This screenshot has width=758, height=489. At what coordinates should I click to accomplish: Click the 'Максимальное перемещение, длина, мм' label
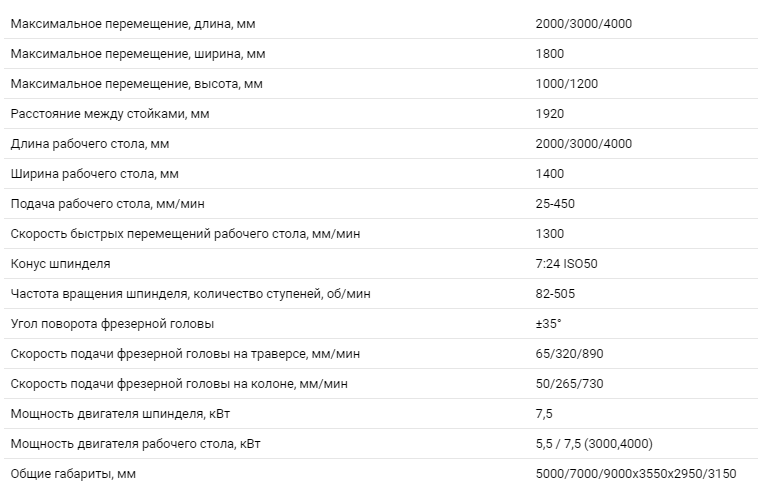pyautogui.click(x=133, y=24)
